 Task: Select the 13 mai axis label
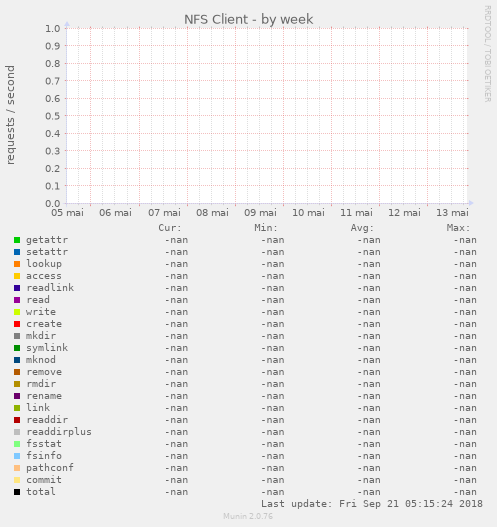[x=452, y=213]
